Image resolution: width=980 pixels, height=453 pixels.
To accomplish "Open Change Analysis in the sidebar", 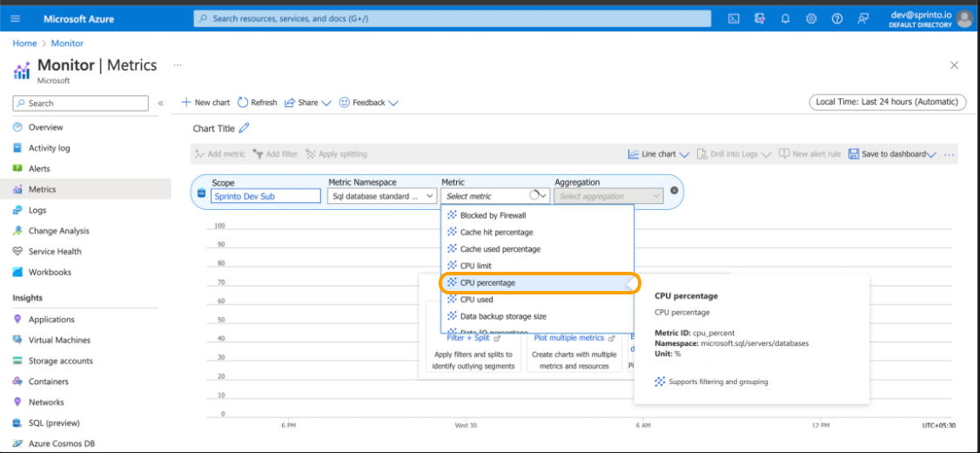I will click(x=59, y=231).
